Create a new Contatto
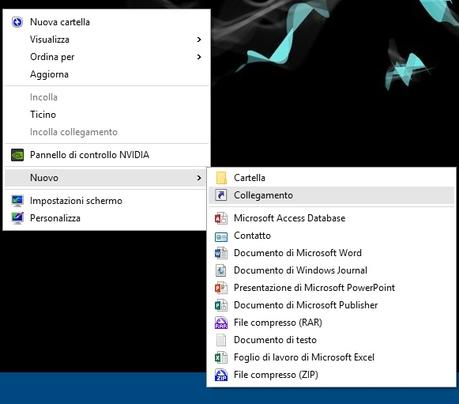 (331, 236)
